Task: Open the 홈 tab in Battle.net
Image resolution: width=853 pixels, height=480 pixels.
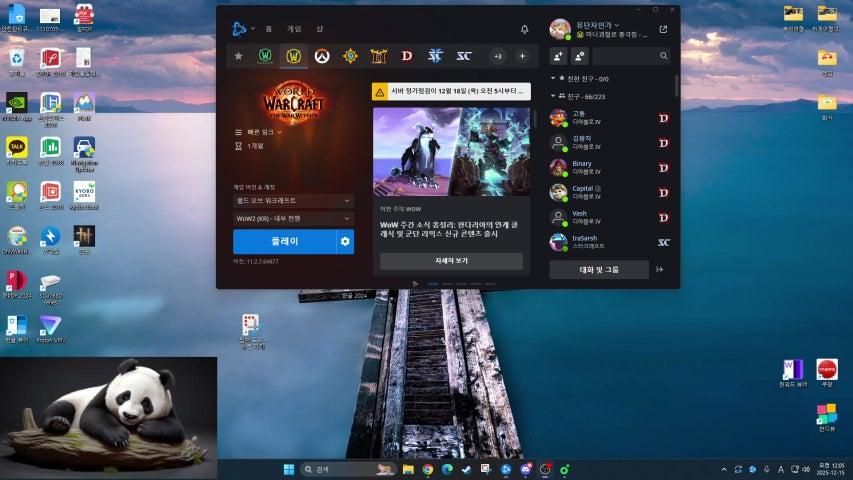Action: (x=268, y=29)
